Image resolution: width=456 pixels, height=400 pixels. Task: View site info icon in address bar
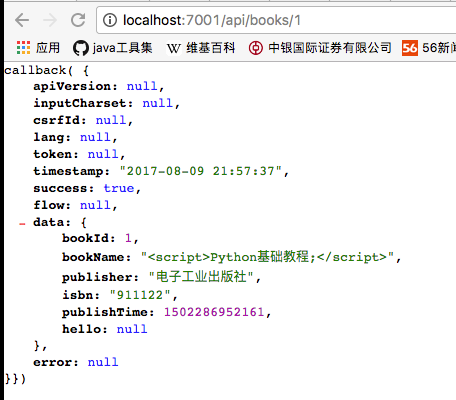click(x=110, y=20)
